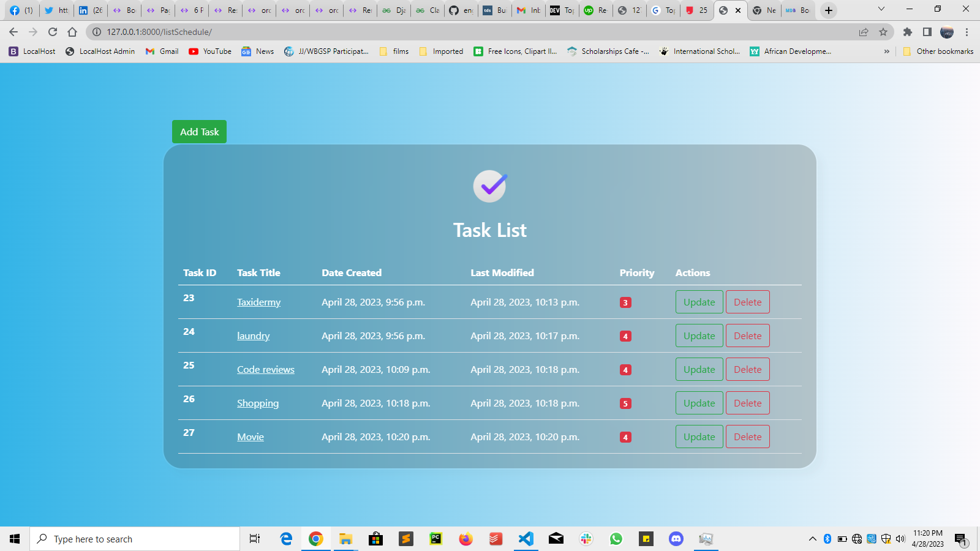Click the purple checkmark Task List logo
Image resolution: width=980 pixels, height=551 pixels.
489,186
